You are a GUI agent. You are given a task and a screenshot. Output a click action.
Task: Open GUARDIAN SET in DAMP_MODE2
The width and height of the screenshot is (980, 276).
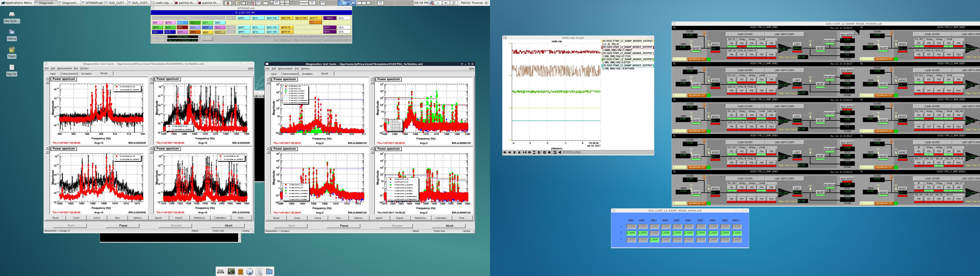click(697, 95)
